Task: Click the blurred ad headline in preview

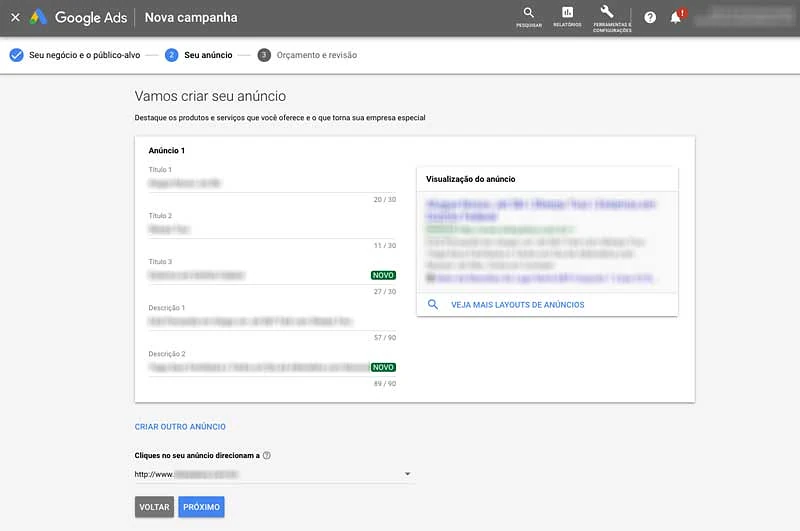Action: click(x=541, y=210)
